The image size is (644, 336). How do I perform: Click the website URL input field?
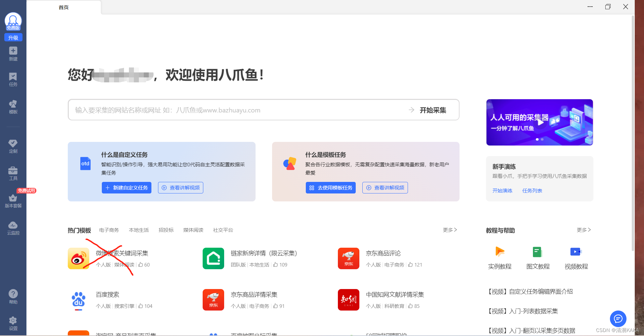coord(238,110)
